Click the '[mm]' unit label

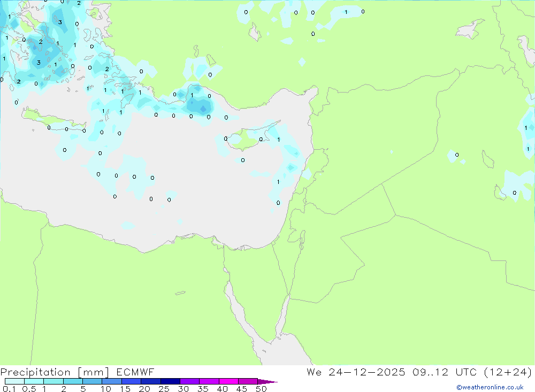pyautogui.click(x=94, y=372)
